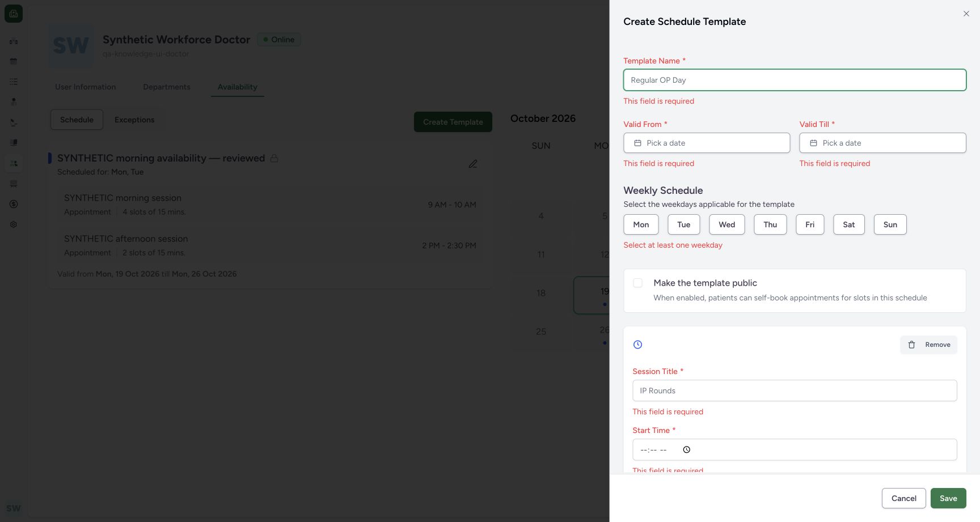Viewport: 980px width, 522px height.
Task: Select the Availability tab
Action: [237, 87]
